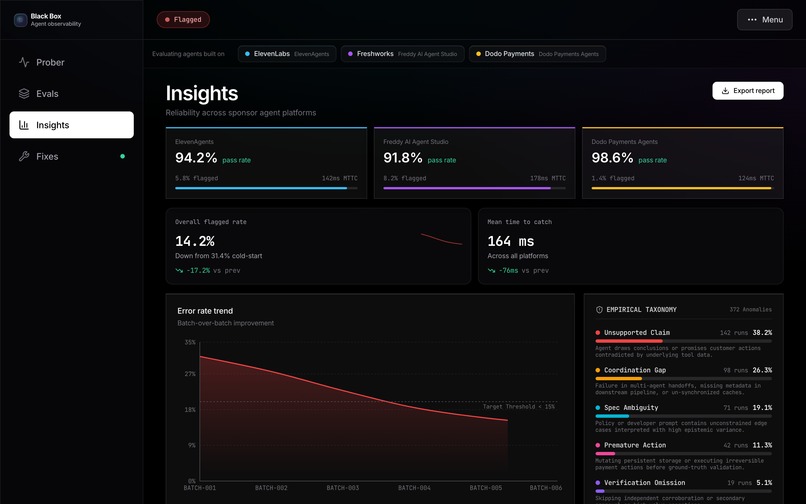The image size is (806, 504).
Task: Open the Freddy AI Agent Studio card
Action: click(474, 163)
